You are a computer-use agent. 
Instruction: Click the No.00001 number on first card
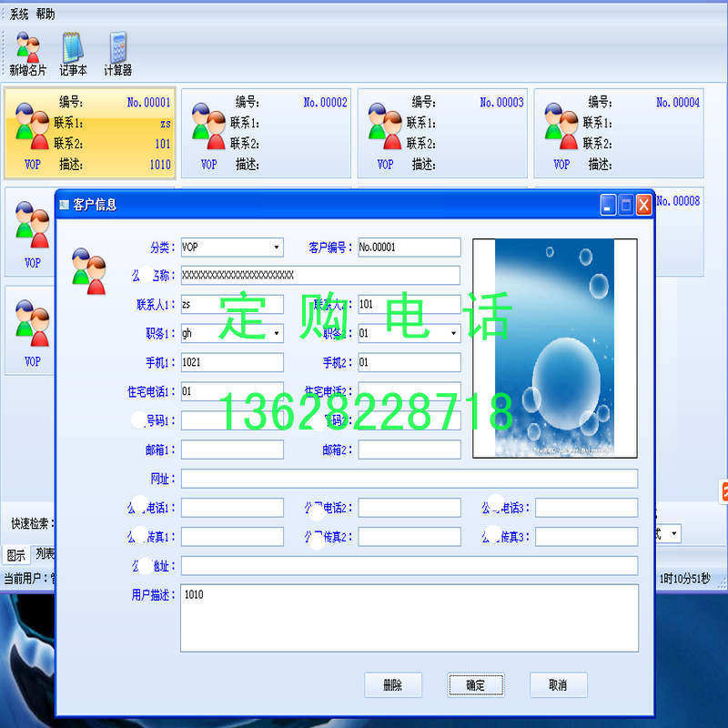(x=148, y=102)
